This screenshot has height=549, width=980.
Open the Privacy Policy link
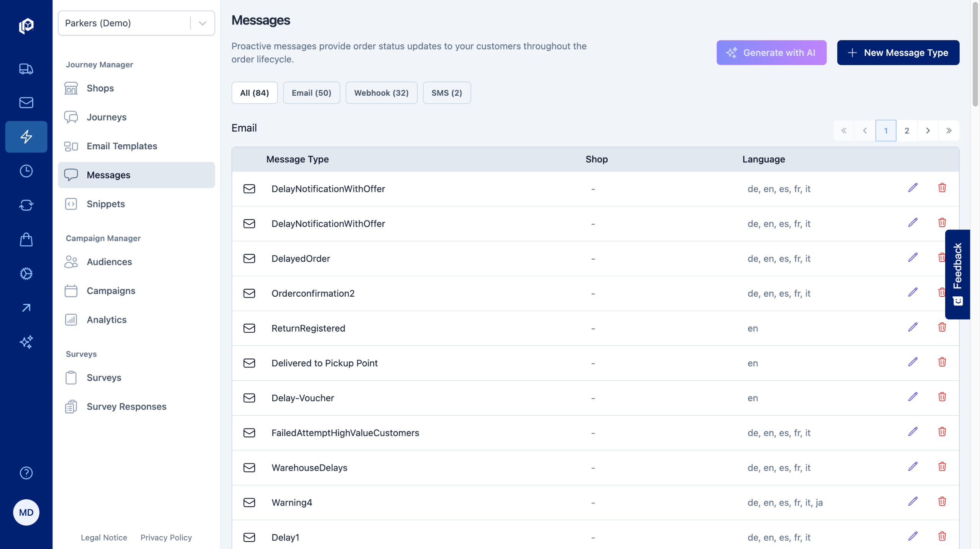166,538
